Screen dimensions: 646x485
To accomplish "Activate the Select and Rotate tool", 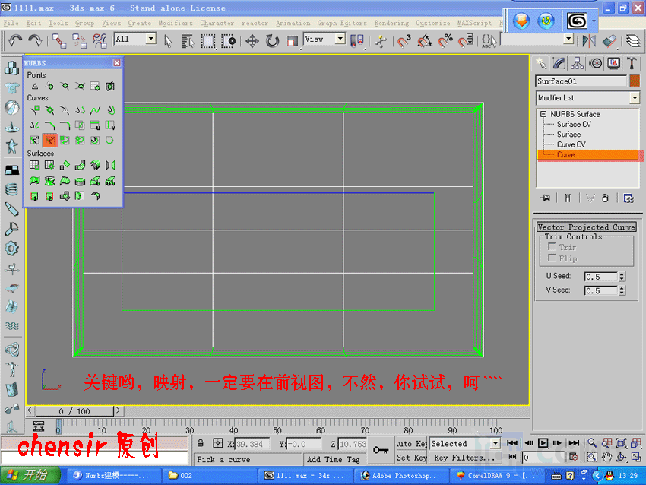I will tap(272, 41).
